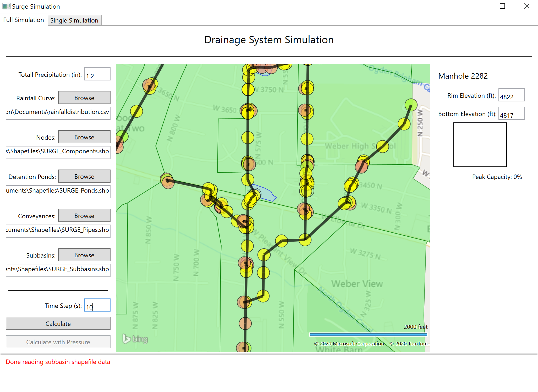Select the westernmost pipe node near N 850 W
The image size is (538, 392).
pyautogui.click(x=167, y=181)
